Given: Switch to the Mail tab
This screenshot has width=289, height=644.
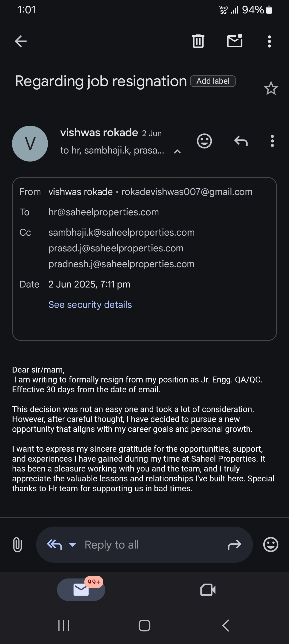Looking at the screenshot, I should (81, 590).
